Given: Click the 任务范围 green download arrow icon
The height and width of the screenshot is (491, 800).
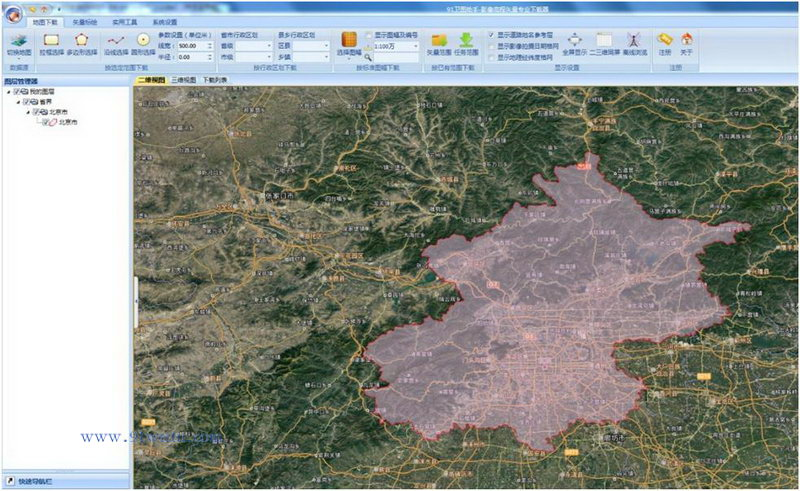Looking at the screenshot, I should [x=466, y=40].
